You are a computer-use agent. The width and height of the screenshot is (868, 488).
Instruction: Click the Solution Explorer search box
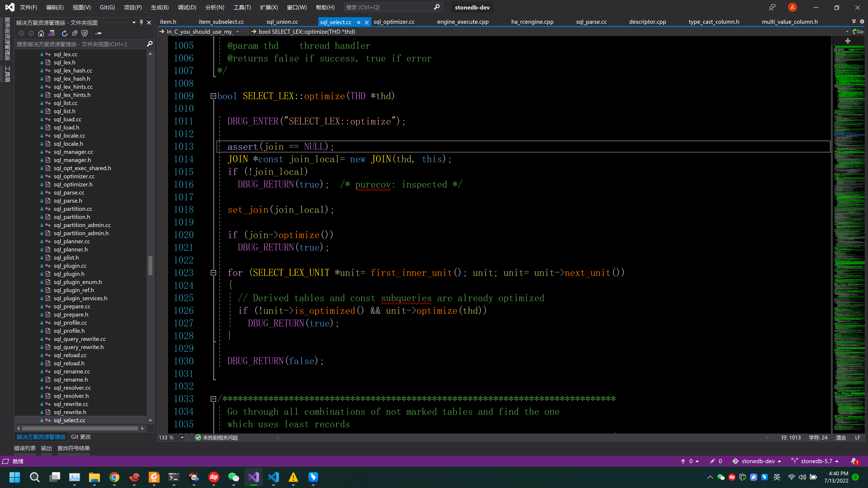(81, 44)
